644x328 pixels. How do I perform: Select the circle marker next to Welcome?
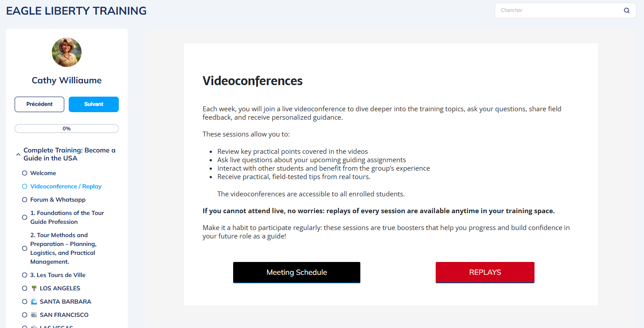pos(25,173)
